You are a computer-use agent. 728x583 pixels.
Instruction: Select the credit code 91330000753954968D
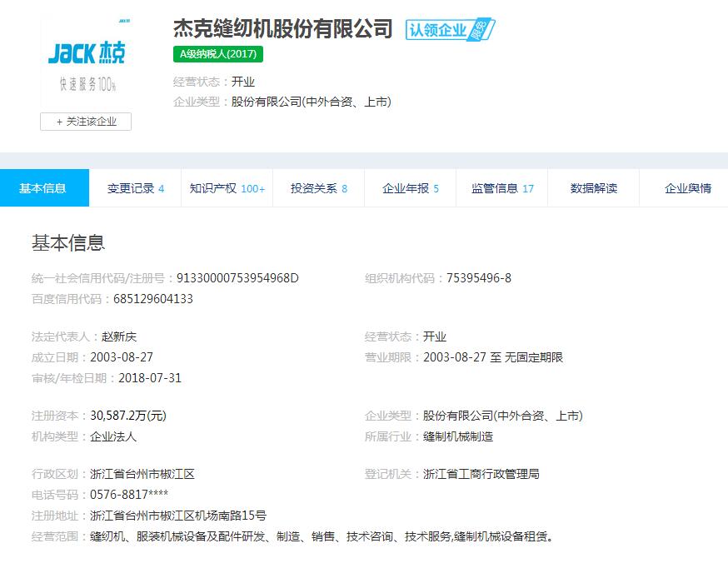[x=237, y=278]
